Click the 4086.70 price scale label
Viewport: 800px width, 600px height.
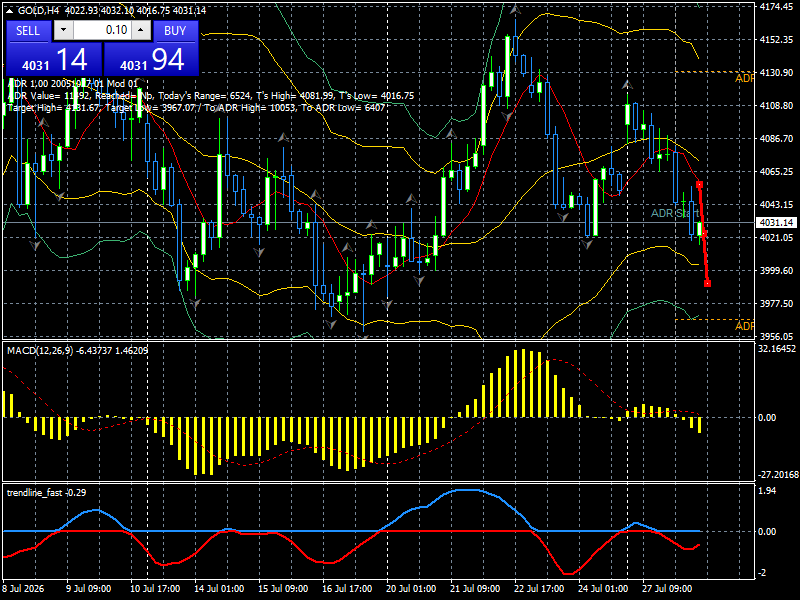(x=777, y=138)
